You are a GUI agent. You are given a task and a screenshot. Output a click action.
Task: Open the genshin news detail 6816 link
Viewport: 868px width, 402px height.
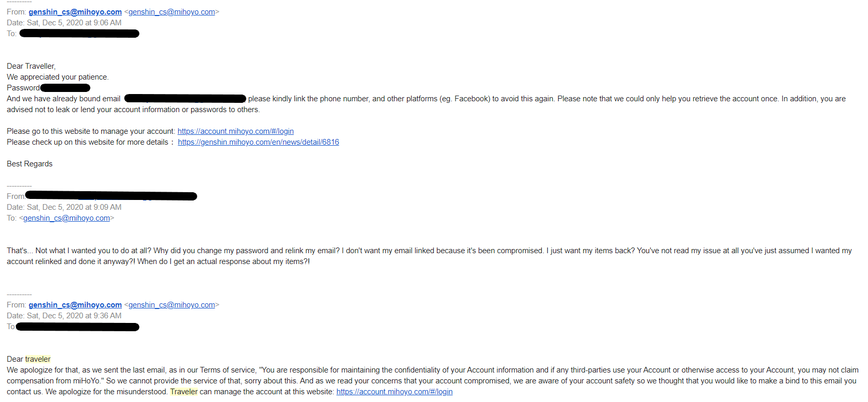(x=258, y=142)
